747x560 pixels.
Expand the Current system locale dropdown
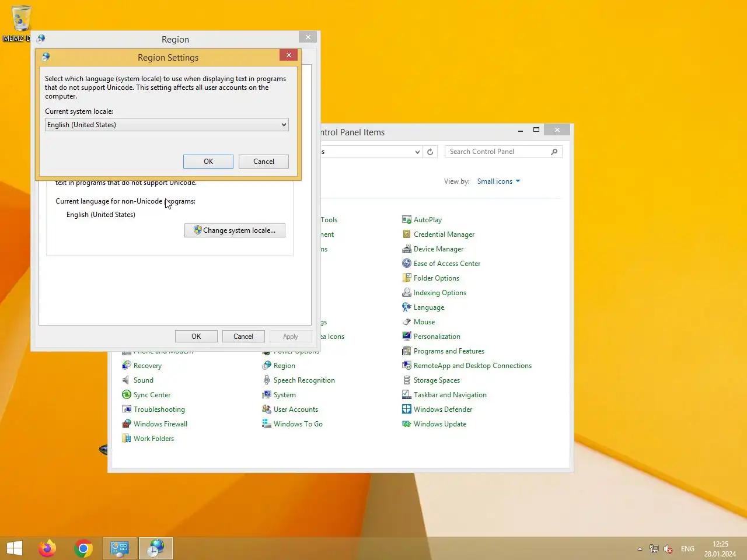(167, 125)
